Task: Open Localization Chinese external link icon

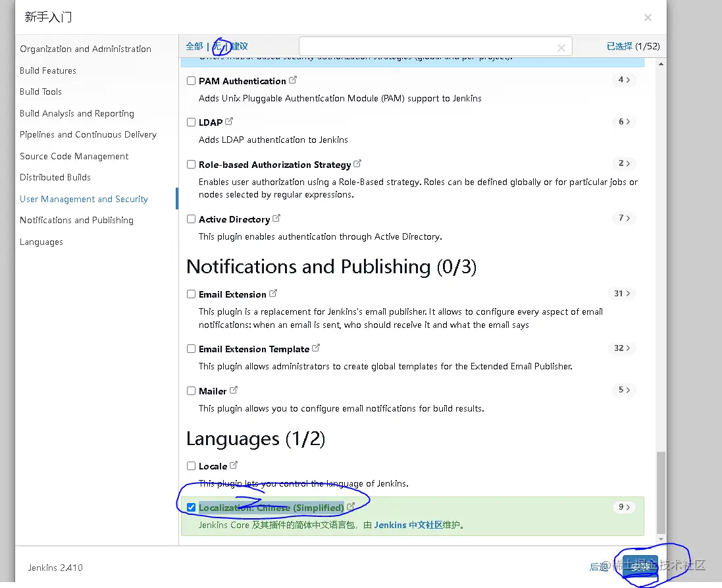Action: (x=351, y=506)
